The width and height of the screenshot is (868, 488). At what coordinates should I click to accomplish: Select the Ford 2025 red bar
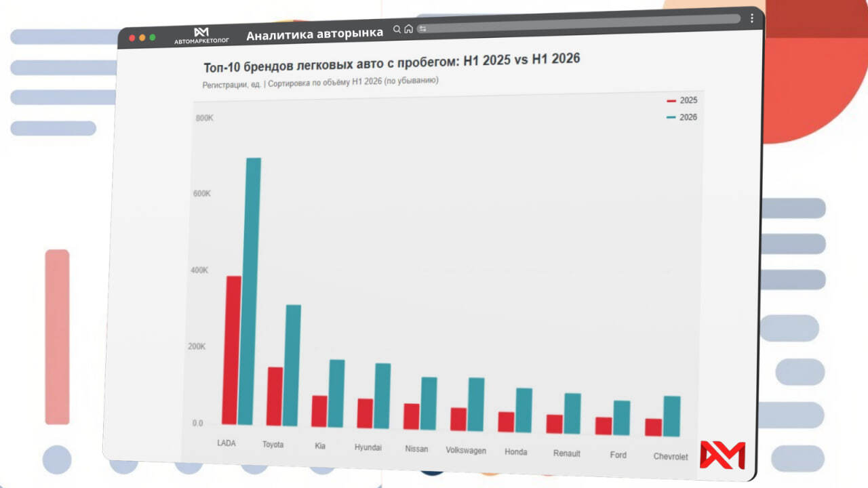pos(604,426)
